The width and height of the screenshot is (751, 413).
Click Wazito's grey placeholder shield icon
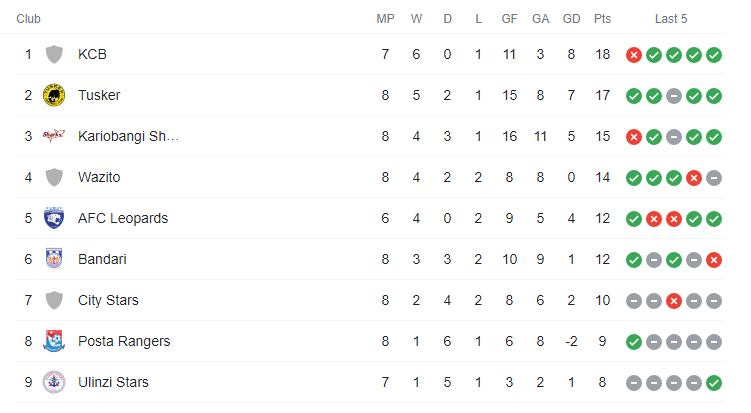pos(54,177)
